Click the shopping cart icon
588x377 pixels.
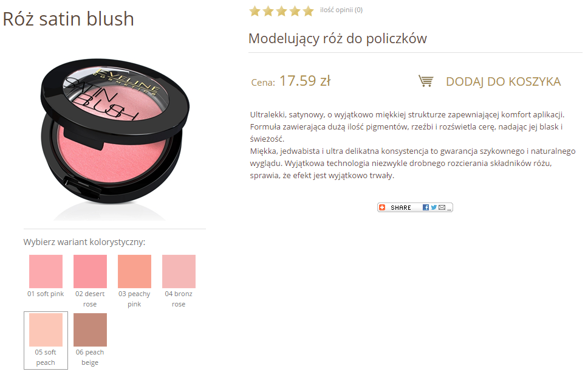pyautogui.click(x=426, y=81)
